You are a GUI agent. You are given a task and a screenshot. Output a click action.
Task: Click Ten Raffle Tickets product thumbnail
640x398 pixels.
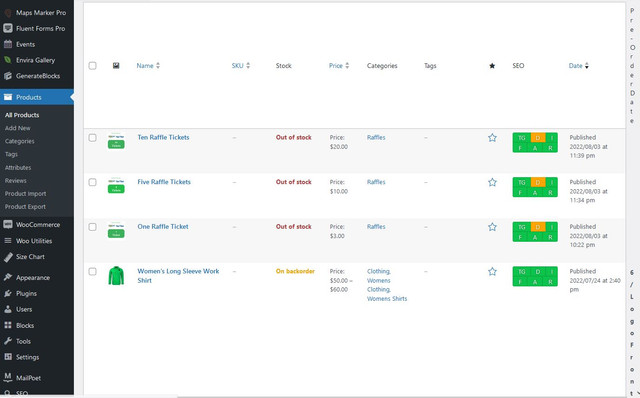tap(116, 141)
